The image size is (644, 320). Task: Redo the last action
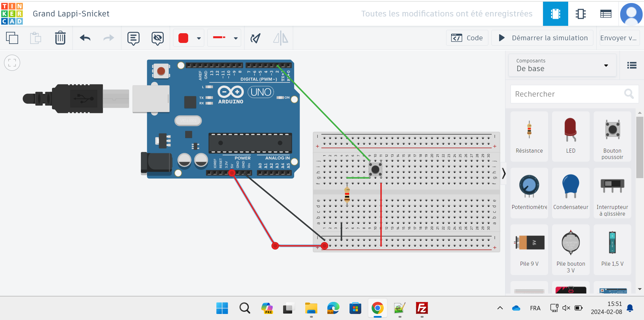click(x=108, y=38)
